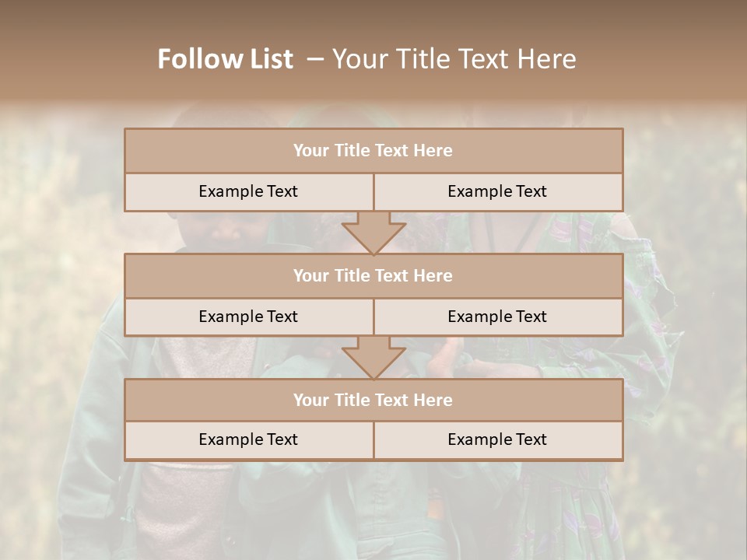Viewport: 747px width, 560px height.
Task: Select the top block's "Your Title Text Here" header
Action: click(x=373, y=151)
